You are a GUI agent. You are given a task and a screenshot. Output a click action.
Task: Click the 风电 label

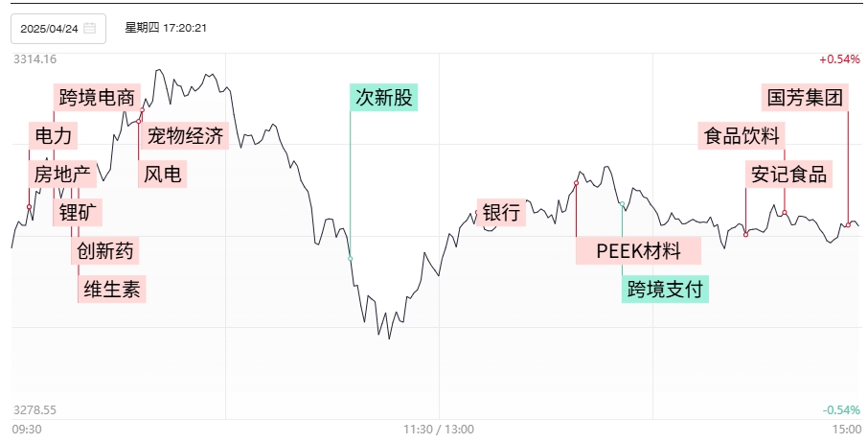pos(162,174)
